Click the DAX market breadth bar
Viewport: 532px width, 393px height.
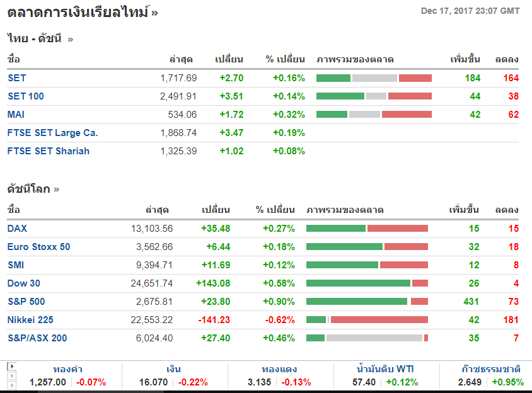click(367, 229)
